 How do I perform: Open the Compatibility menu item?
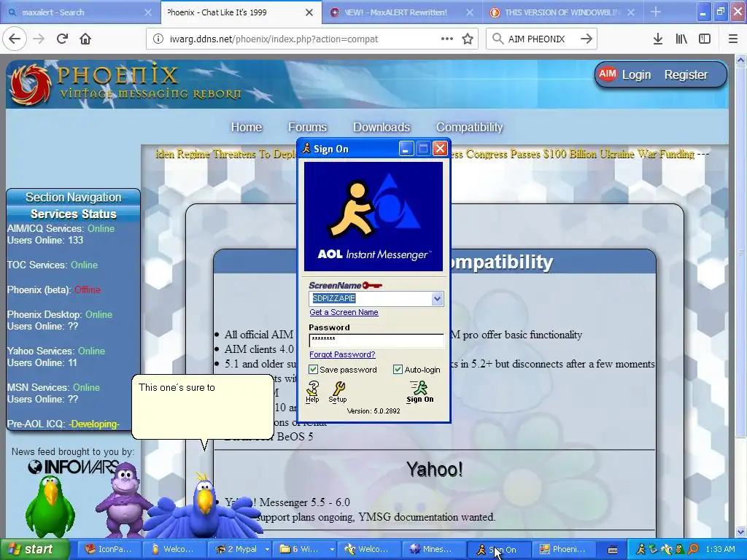(469, 127)
